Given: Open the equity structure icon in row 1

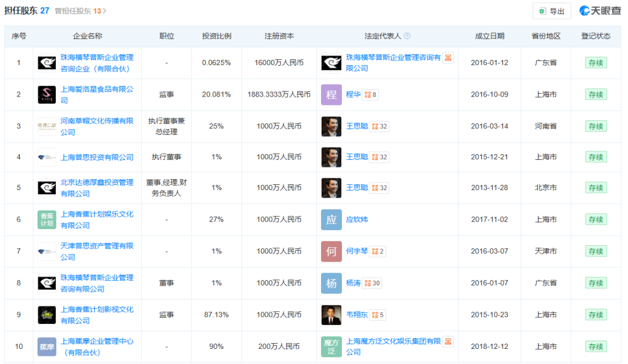Looking at the screenshot, I should click(448, 58).
